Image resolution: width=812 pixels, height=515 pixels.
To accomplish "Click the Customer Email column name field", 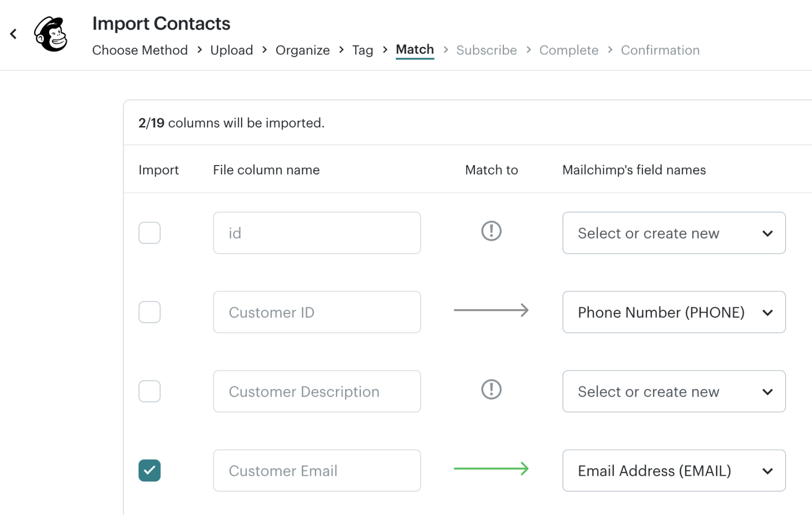I will 317,471.
